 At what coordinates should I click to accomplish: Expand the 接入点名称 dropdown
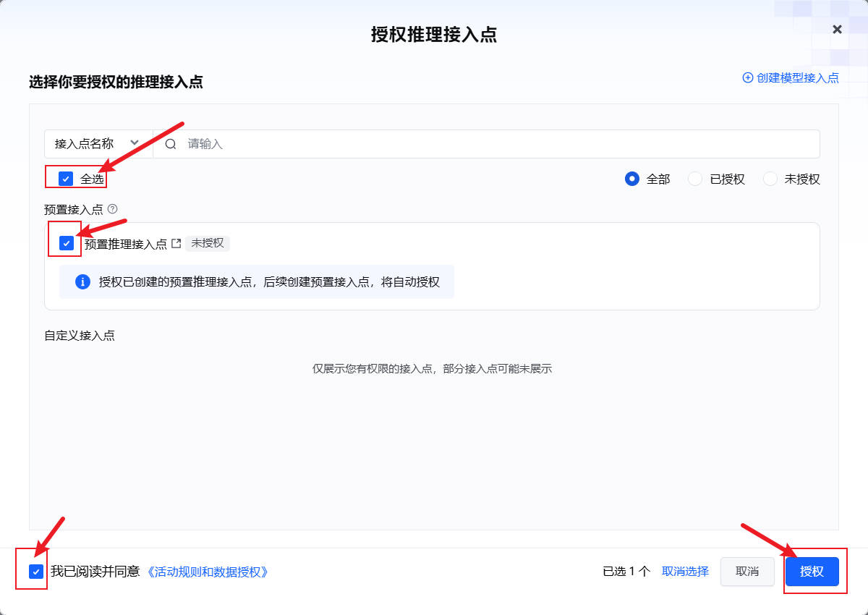click(x=98, y=143)
